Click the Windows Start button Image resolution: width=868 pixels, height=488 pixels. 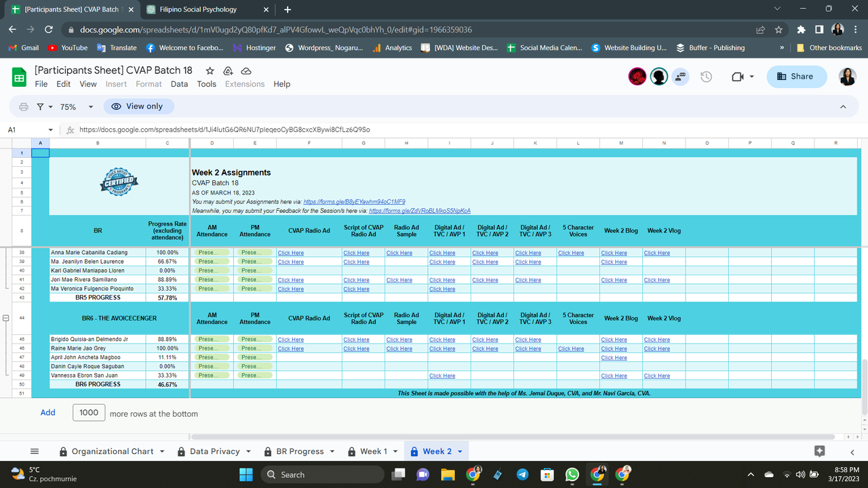[x=245, y=474]
